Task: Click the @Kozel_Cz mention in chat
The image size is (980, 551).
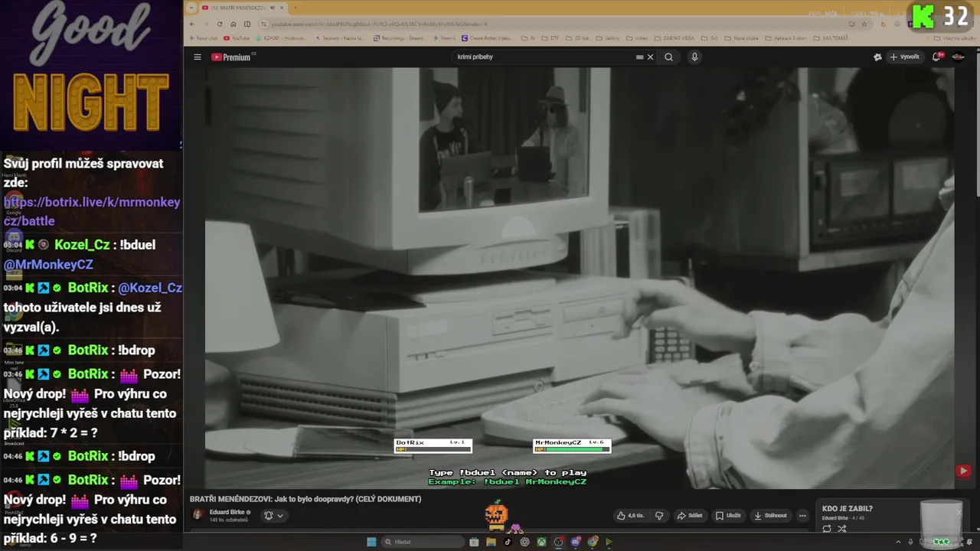Action: click(150, 288)
